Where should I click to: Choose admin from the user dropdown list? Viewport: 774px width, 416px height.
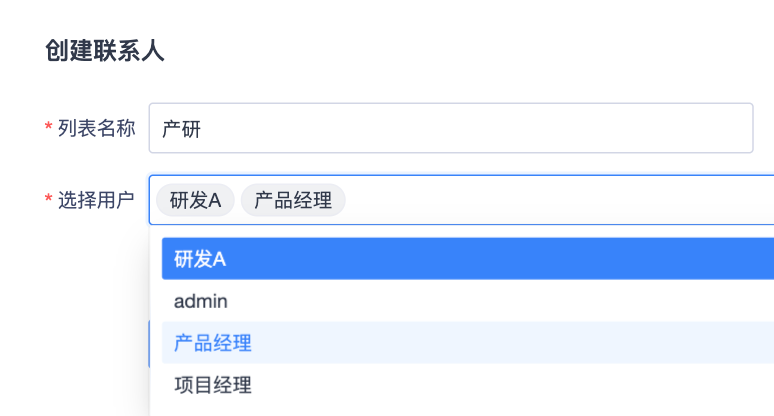click(x=201, y=301)
